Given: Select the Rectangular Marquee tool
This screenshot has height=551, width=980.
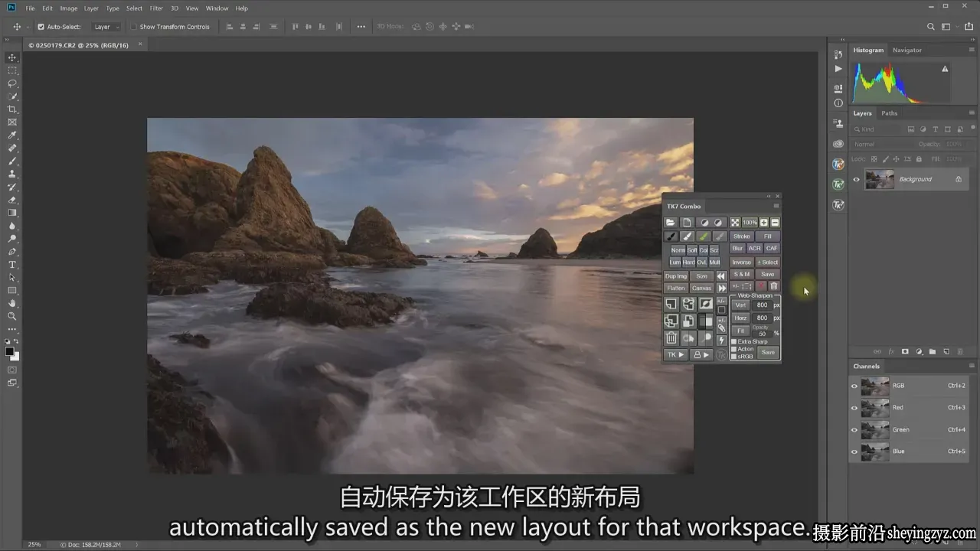Looking at the screenshot, I should pos(12,70).
